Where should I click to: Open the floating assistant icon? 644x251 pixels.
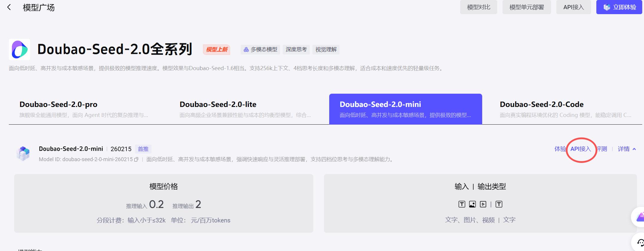point(640,217)
